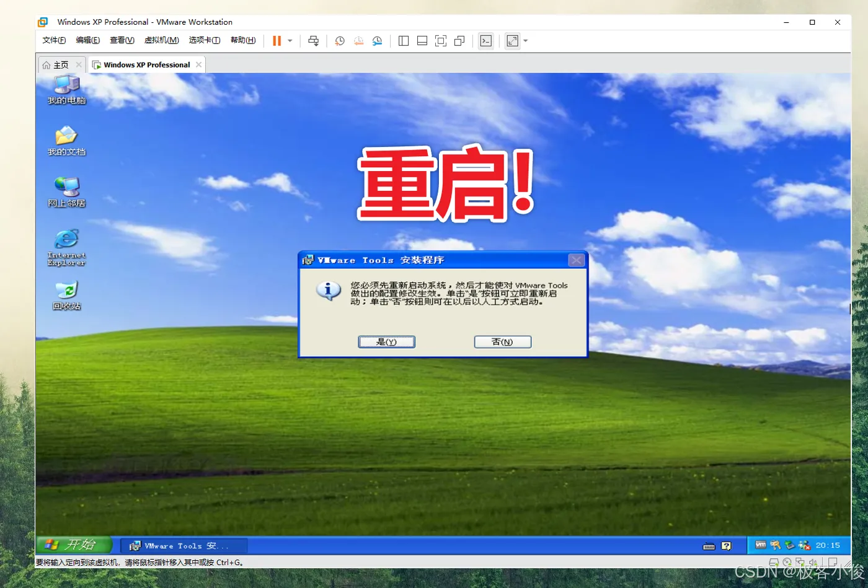
Task: Open the 文件(F) menu
Action: (x=54, y=40)
